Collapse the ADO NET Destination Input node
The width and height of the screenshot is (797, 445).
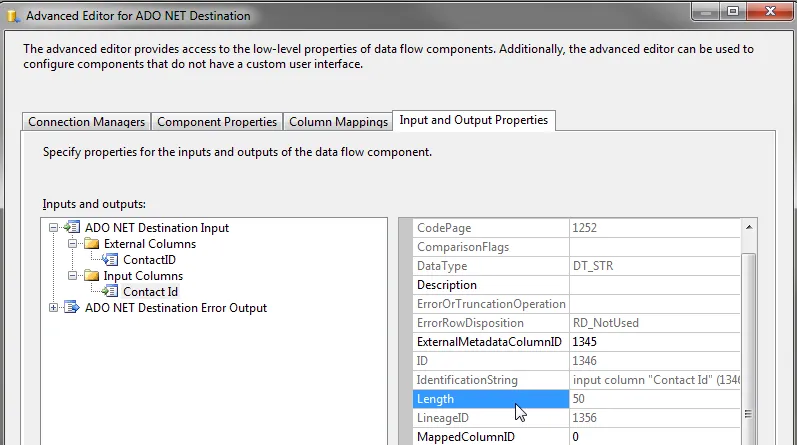pos(53,227)
